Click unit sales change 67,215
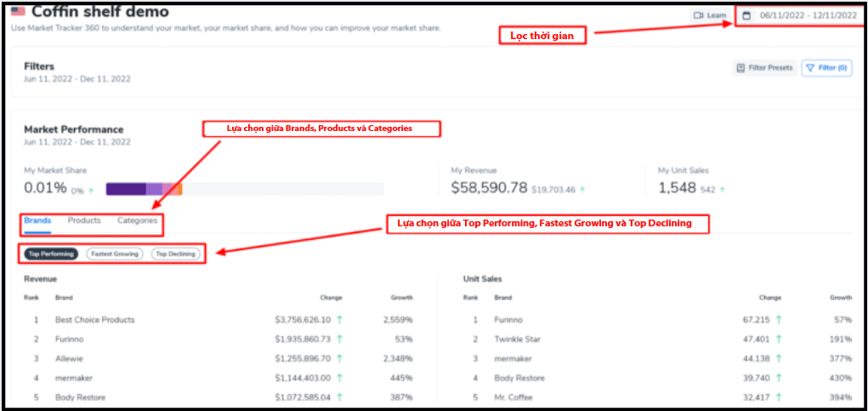Image resolution: width=868 pixels, height=411 pixels. tap(756, 320)
